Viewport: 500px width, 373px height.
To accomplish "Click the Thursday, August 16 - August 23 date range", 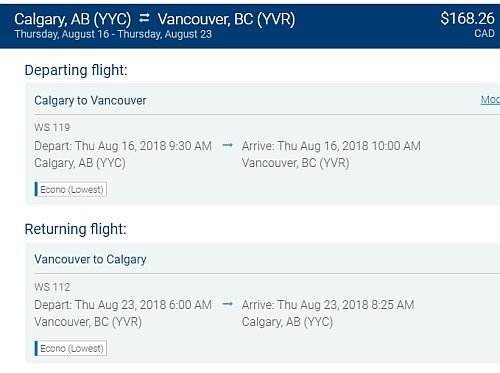I will point(113,34).
